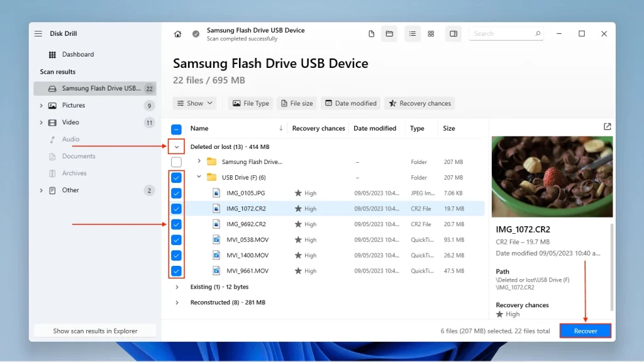The height and width of the screenshot is (362, 644).
Task: Click Show scan results in Explorer
Action: click(95, 331)
